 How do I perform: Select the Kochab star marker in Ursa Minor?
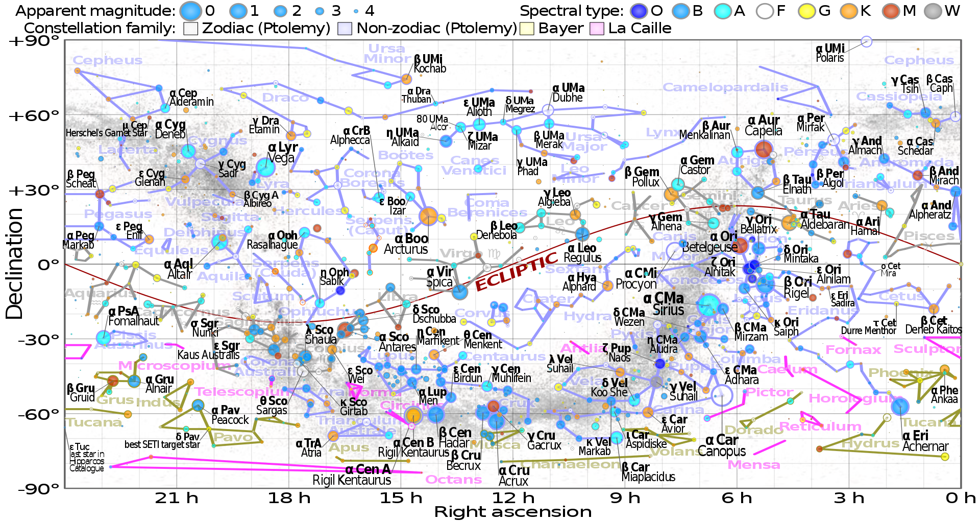point(406,79)
